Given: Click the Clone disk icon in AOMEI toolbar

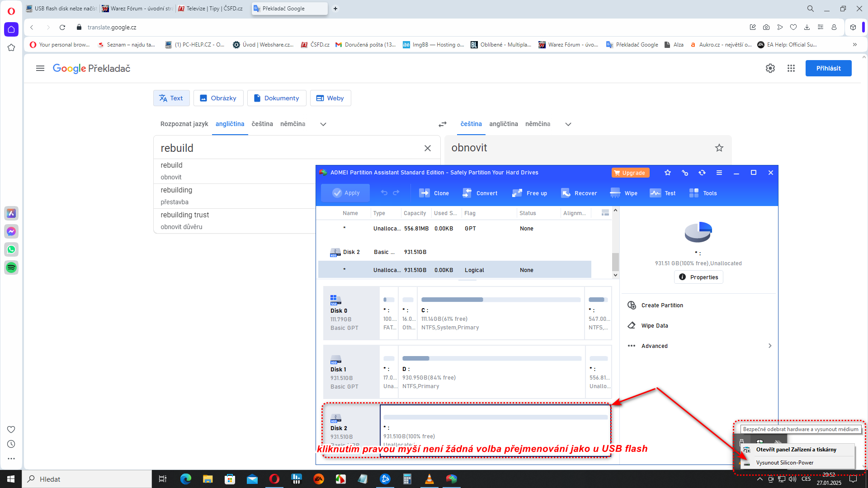Looking at the screenshot, I should click(x=425, y=193).
